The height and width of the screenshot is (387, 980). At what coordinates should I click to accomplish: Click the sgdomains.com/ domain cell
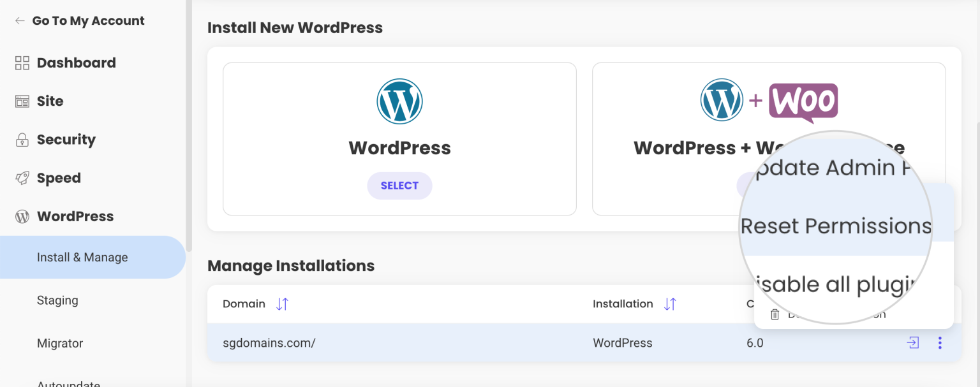click(269, 343)
